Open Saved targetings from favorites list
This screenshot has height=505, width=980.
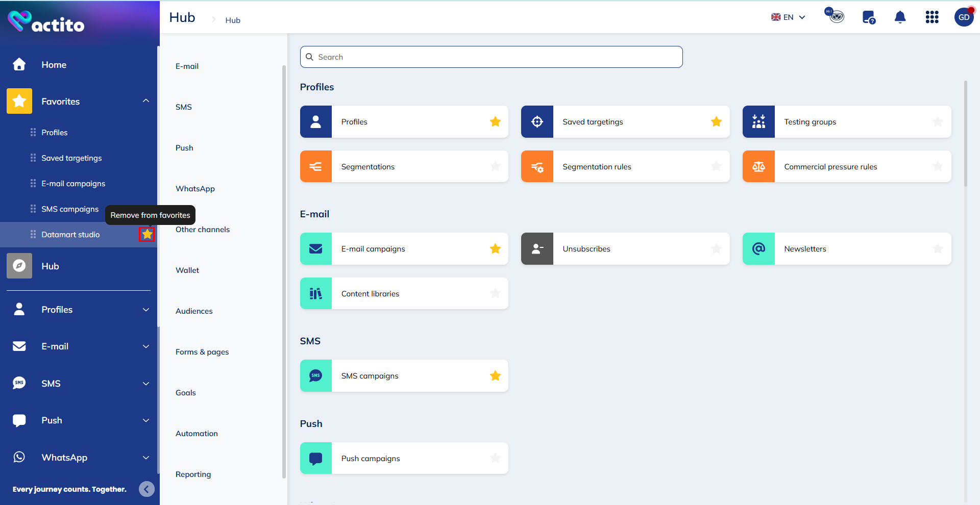71,158
